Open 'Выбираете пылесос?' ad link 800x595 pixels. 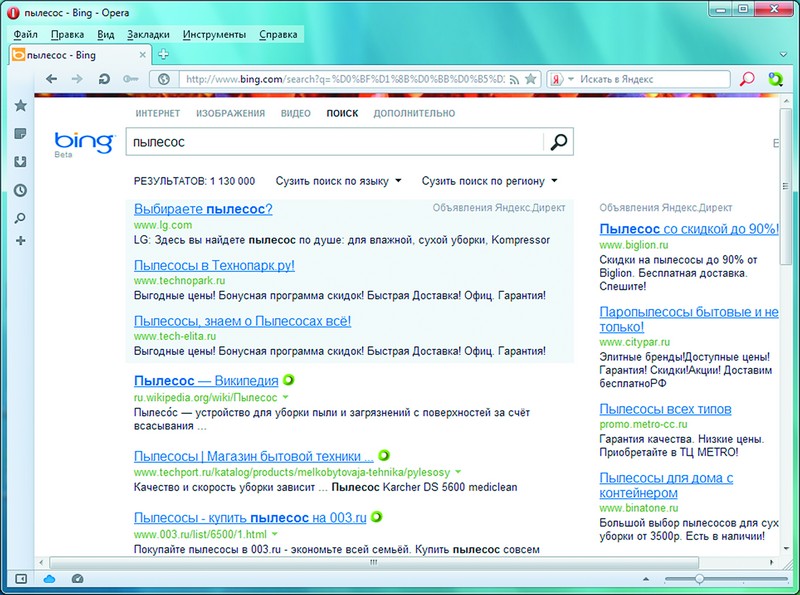(x=203, y=209)
